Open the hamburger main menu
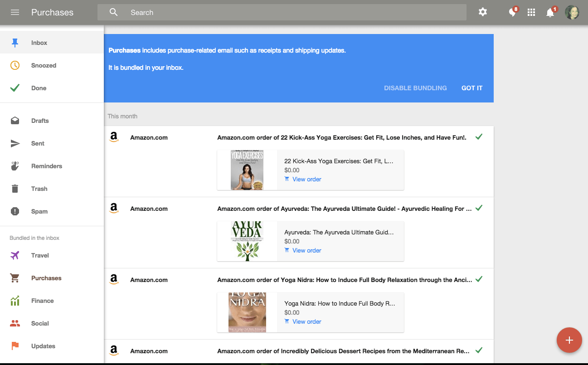 [x=15, y=12]
